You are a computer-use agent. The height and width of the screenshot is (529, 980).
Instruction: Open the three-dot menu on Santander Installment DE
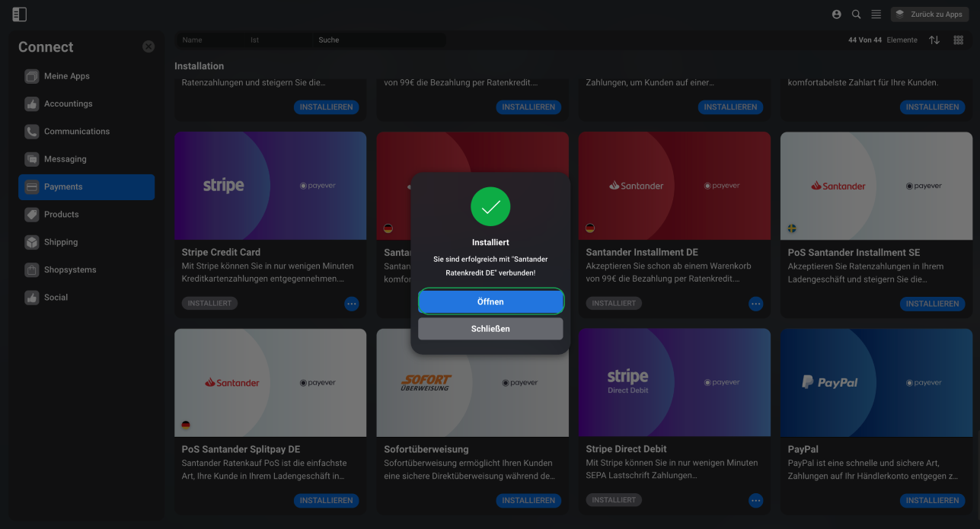point(756,304)
